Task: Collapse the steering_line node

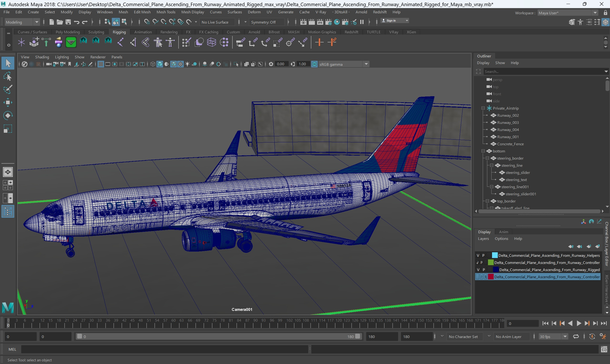Action: coord(492,165)
